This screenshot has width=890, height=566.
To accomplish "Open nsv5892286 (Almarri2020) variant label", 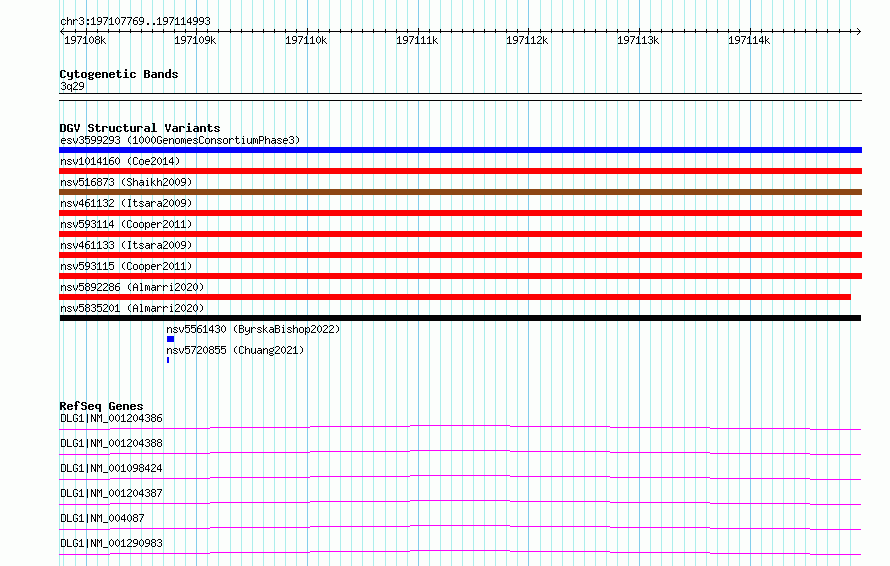I will click(x=132, y=287).
